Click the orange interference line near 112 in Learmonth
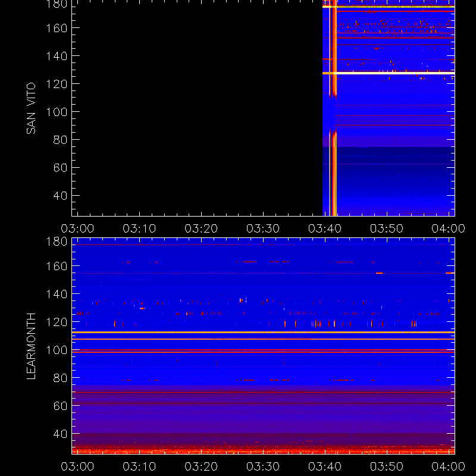The width and height of the screenshot is (476, 476). coord(263,333)
